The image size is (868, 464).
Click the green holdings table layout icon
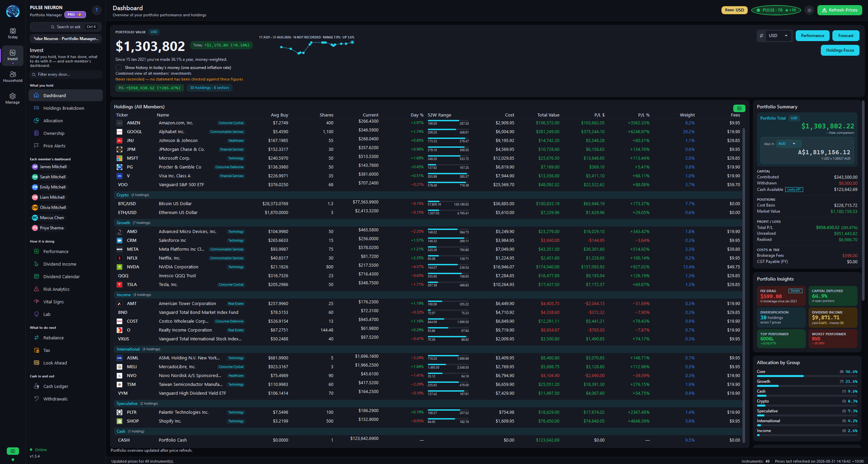click(739, 108)
